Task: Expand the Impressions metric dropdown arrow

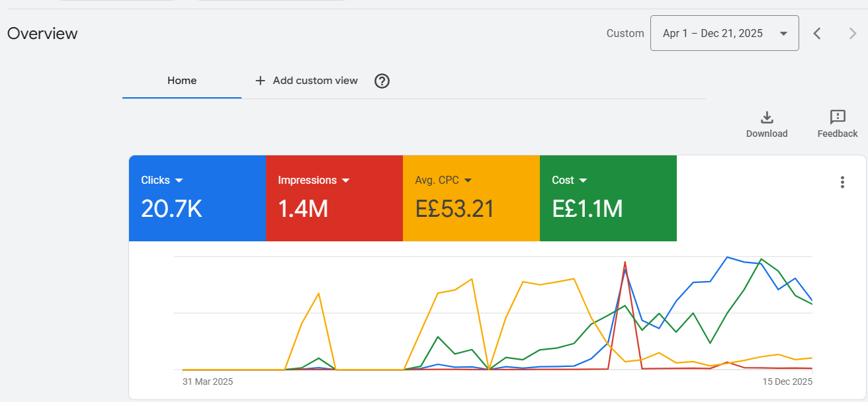Action: (345, 181)
